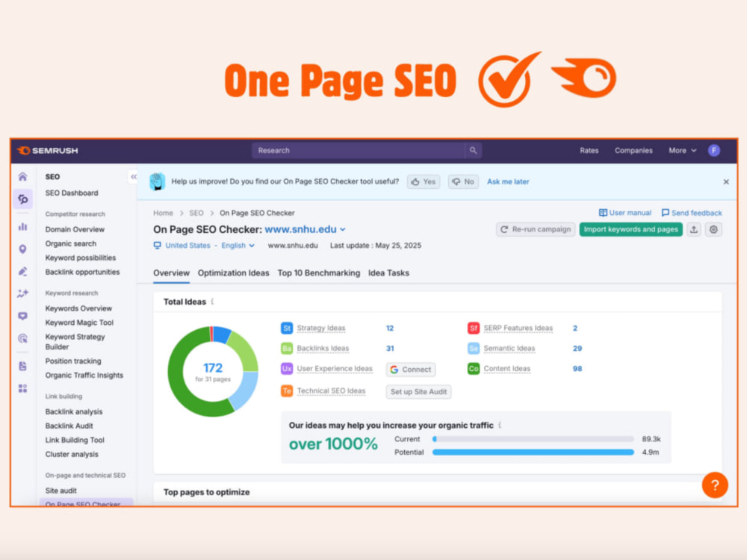Open Site audit in sidebar

pos(61,491)
